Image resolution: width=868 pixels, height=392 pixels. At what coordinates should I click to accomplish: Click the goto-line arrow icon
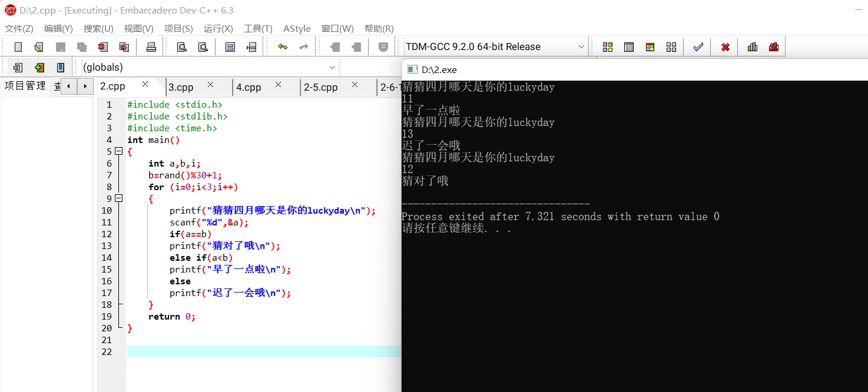pyautogui.click(x=251, y=47)
